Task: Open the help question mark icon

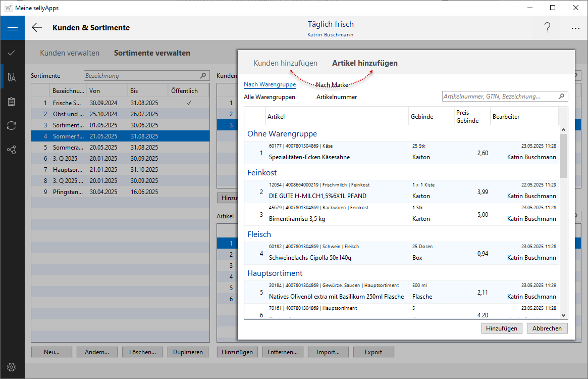Action: tap(547, 28)
